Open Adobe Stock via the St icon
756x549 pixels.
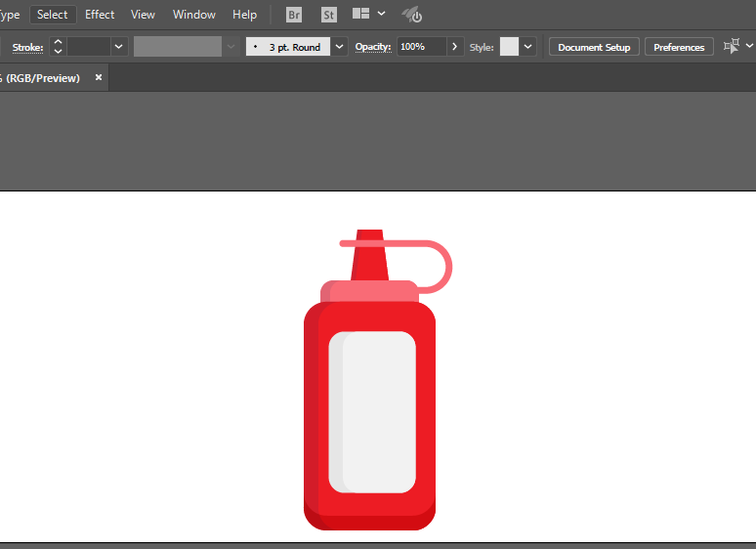329,15
